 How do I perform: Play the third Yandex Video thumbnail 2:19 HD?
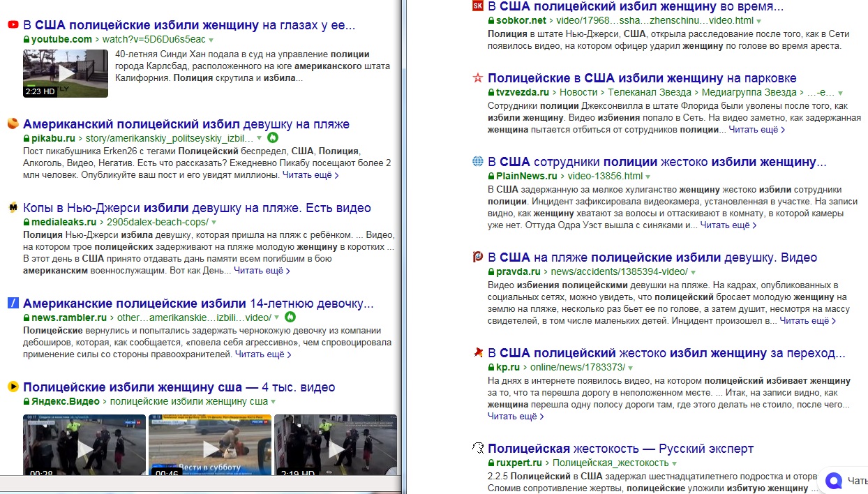click(336, 446)
